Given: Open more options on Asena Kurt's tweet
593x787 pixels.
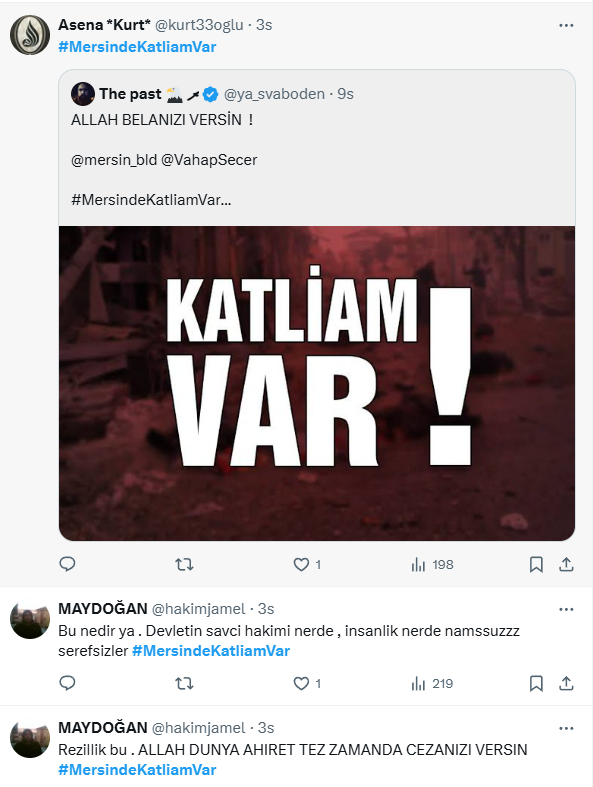Looking at the screenshot, I should 566,25.
